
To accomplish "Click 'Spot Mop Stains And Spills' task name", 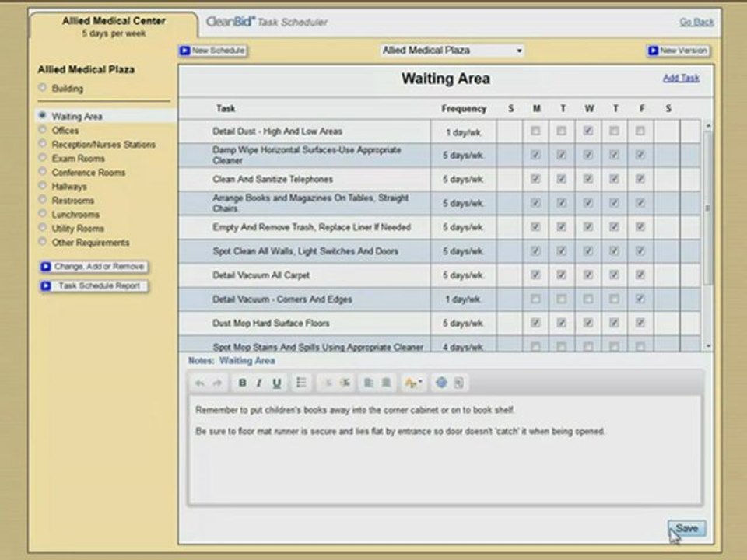I will point(317,347).
